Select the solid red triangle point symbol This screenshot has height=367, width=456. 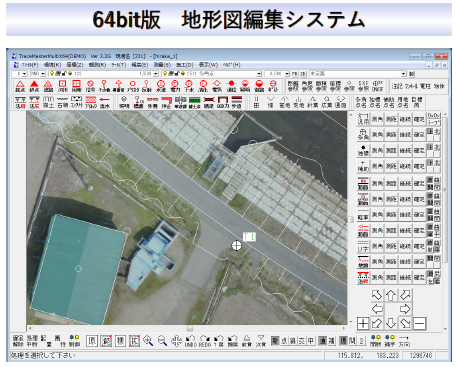point(34,86)
